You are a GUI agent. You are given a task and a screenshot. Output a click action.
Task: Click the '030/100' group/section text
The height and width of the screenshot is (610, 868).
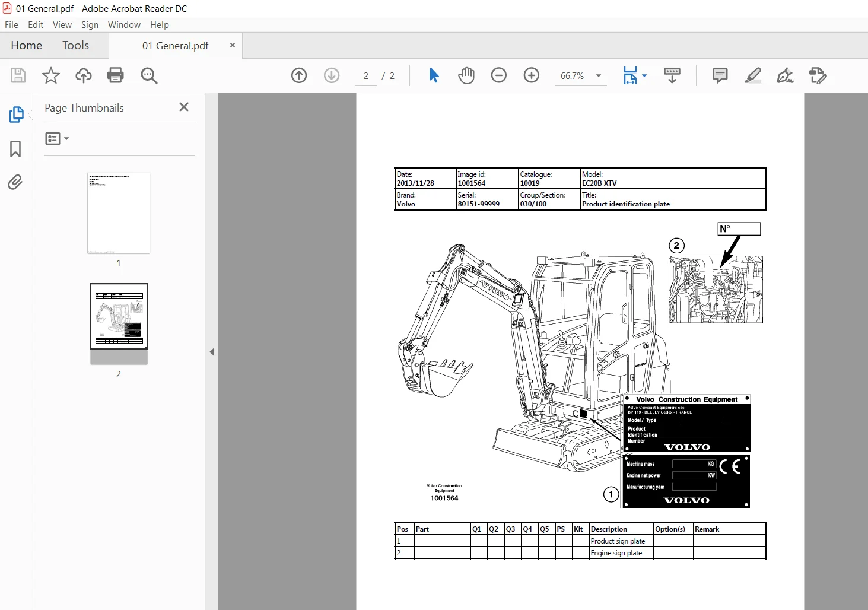coord(533,204)
